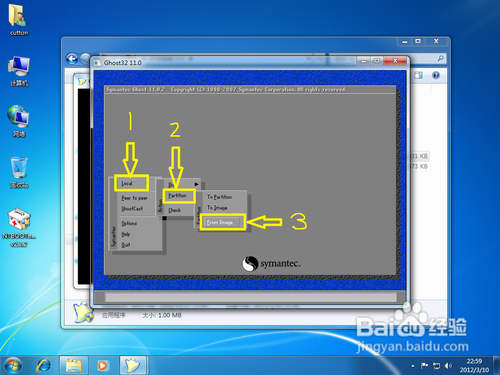Viewport: 500px width, 375px height.
Task: Toggle Explorer preview pane icon
Action: pyautogui.click(x=418, y=75)
